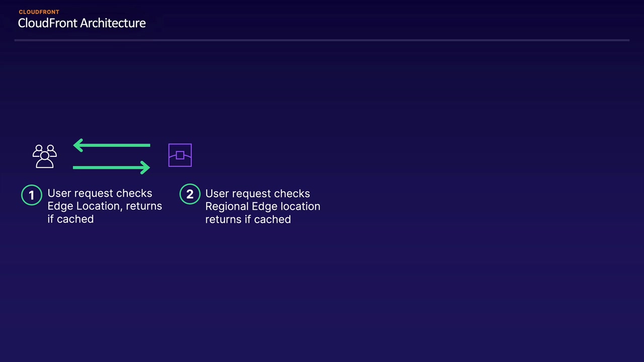Click the users group icon
The height and width of the screenshot is (362, 644).
tap(45, 156)
